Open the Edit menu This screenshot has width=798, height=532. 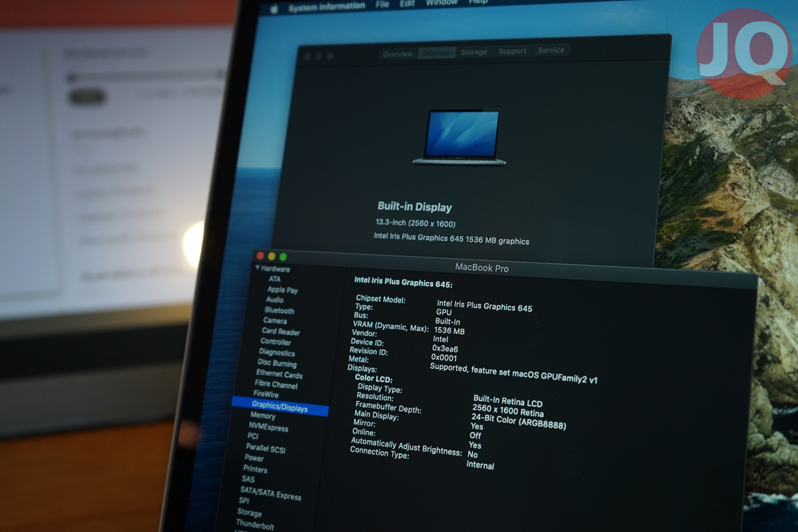408,3
